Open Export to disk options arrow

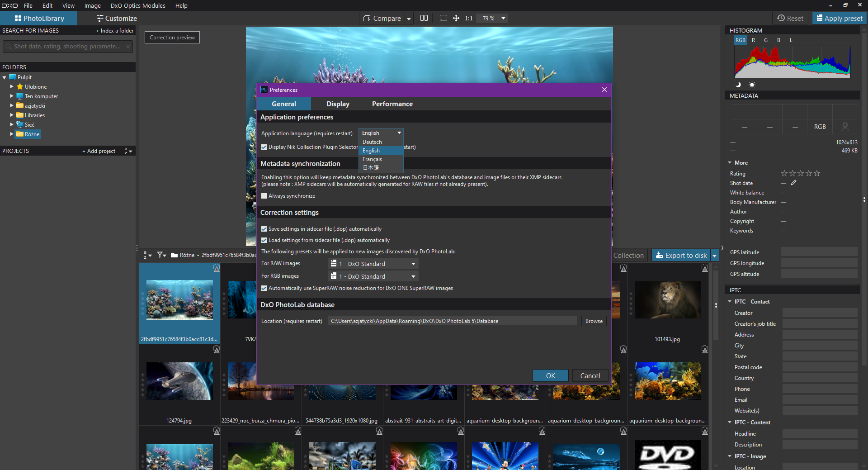tap(715, 256)
